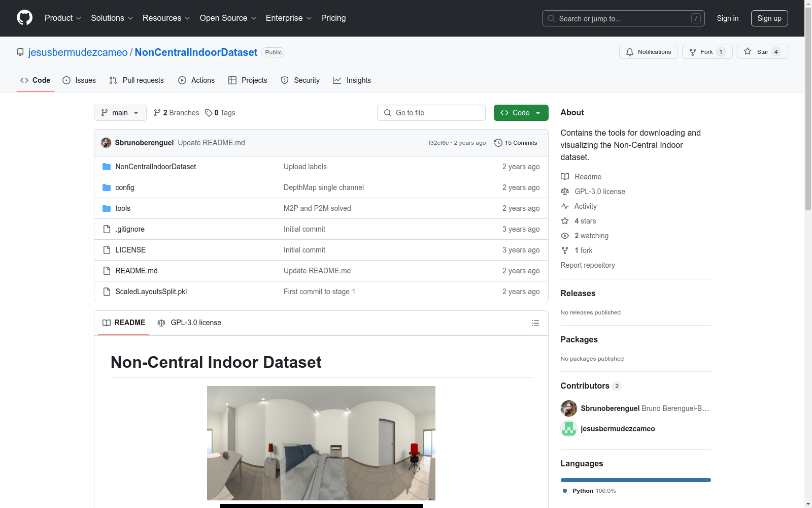Open the Pull requests tab
Viewport: 812px width, 508px height.
(137, 80)
